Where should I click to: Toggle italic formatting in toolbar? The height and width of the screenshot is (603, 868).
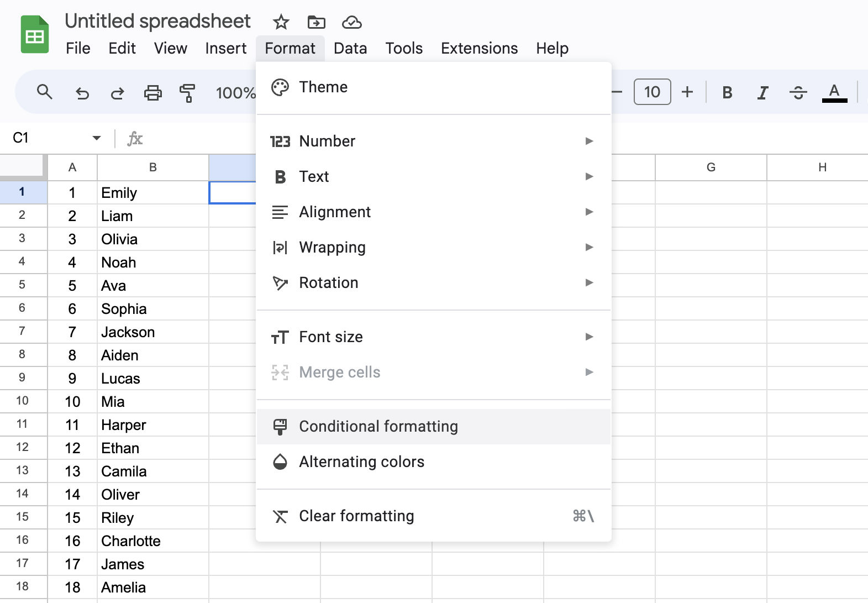762,92
